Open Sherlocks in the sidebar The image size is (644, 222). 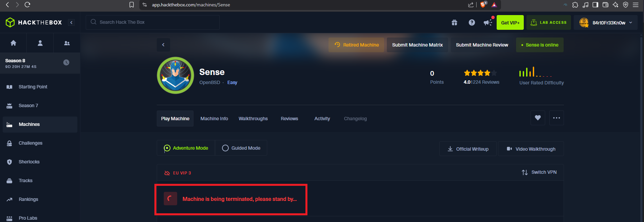40,162
